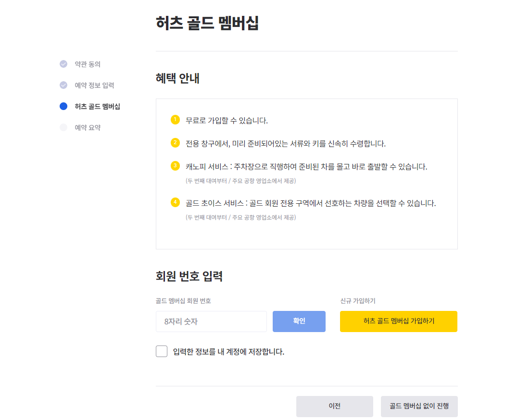
Task: Click the blue 확인 button
Action: pos(299,321)
